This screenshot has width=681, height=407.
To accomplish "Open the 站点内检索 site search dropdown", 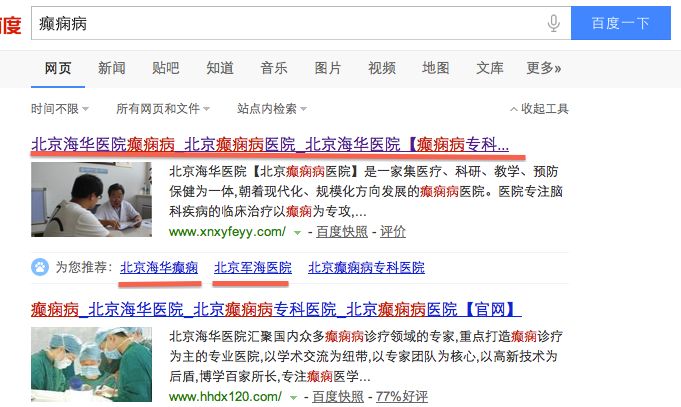I will 272,109.
